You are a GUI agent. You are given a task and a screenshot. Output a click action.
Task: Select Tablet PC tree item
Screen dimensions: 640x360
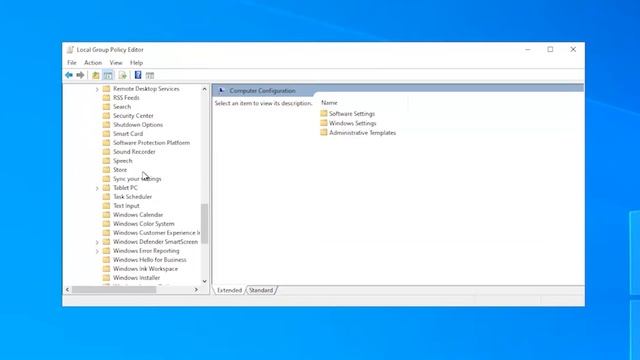point(125,188)
